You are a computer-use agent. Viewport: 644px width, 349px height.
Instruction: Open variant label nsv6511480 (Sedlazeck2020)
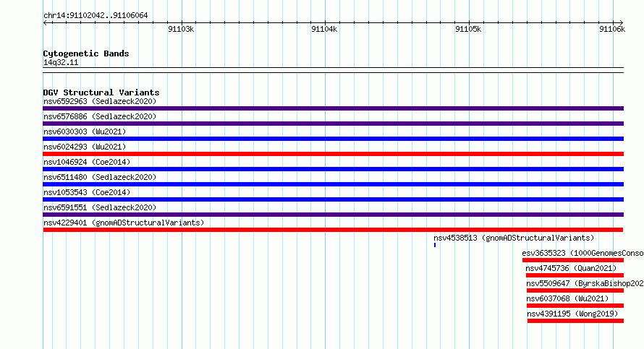point(100,177)
